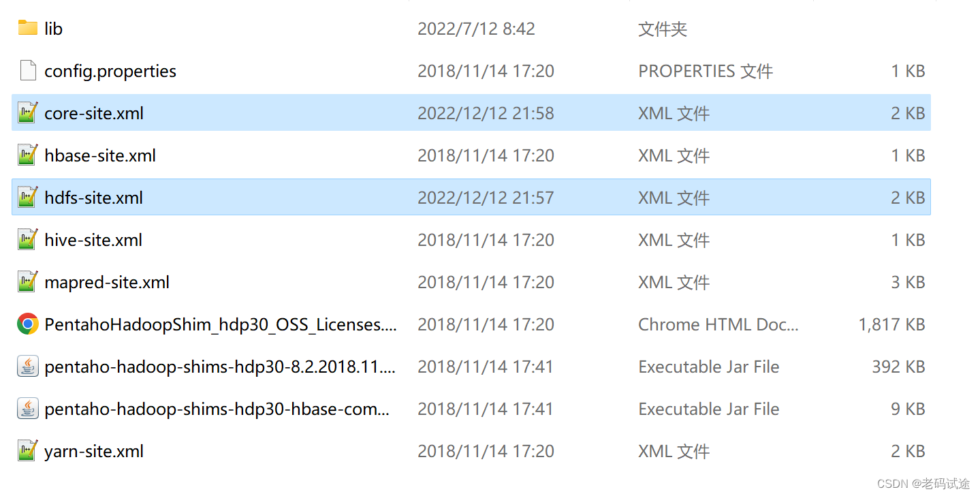The width and height of the screenshot is (980, 496).
Task: Click the 2022/7/12 date of the lib folder
Action: tap(476, 28)
